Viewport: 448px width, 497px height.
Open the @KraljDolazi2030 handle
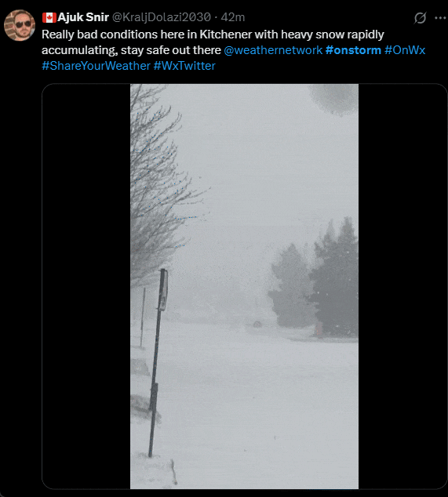point(162,17)
